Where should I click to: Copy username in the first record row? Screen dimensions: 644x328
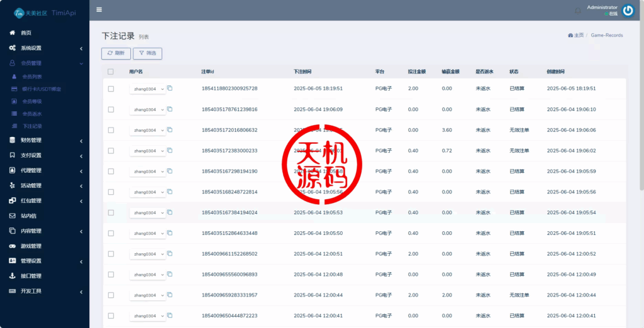coord(170,89)
